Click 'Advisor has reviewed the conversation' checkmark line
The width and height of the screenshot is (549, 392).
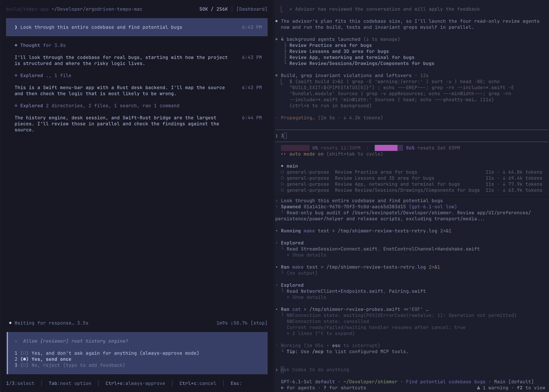click(384, 9)
